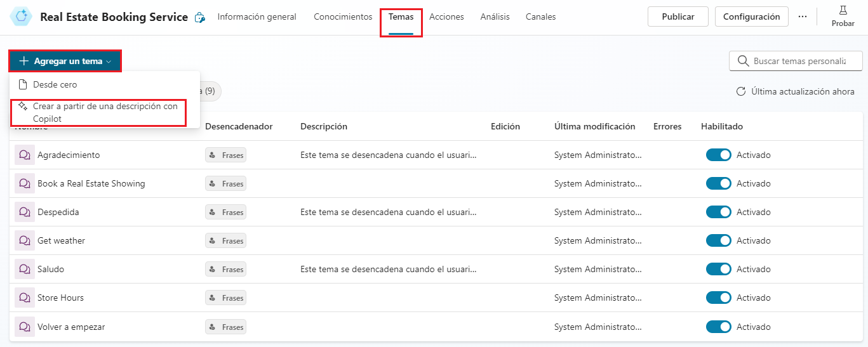The image size is (868, 347).
Task: Click the sparkle icon for the Copilot description option
Action: 23,106
